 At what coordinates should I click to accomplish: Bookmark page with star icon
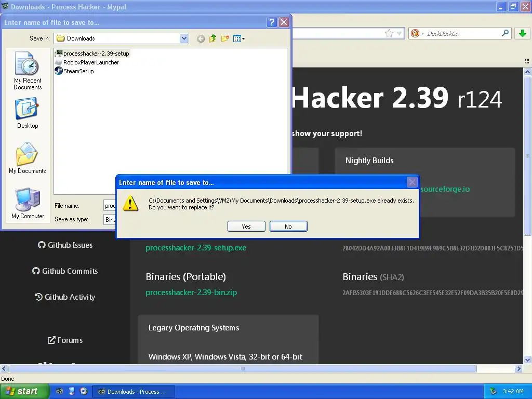pos(389,33)
